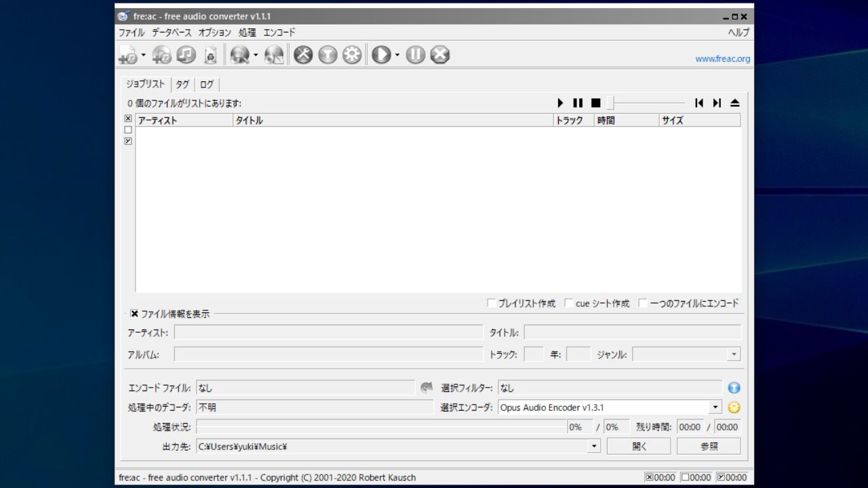Switch to the ログ tab
Screen dimensions: 868x488
[x=207, y=85]
